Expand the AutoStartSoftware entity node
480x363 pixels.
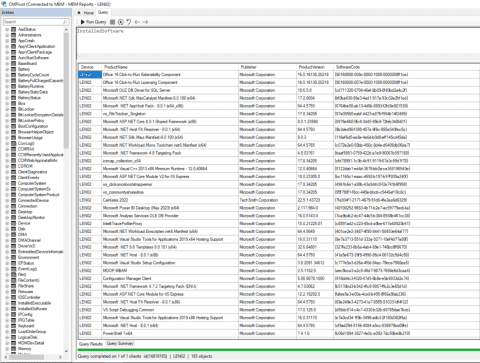pyautogui.click(x=7, y=58)
